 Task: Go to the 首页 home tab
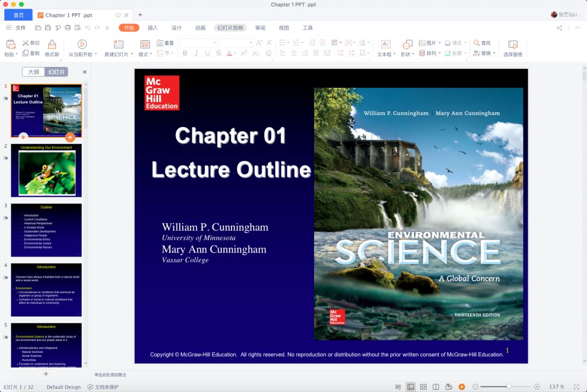(18, 15)
